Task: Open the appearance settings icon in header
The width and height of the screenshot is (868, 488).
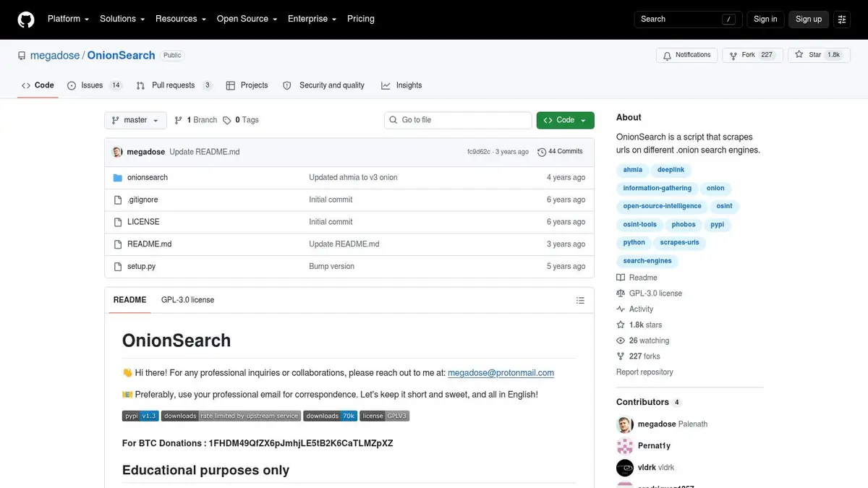Action: click(x=842, y=20)
